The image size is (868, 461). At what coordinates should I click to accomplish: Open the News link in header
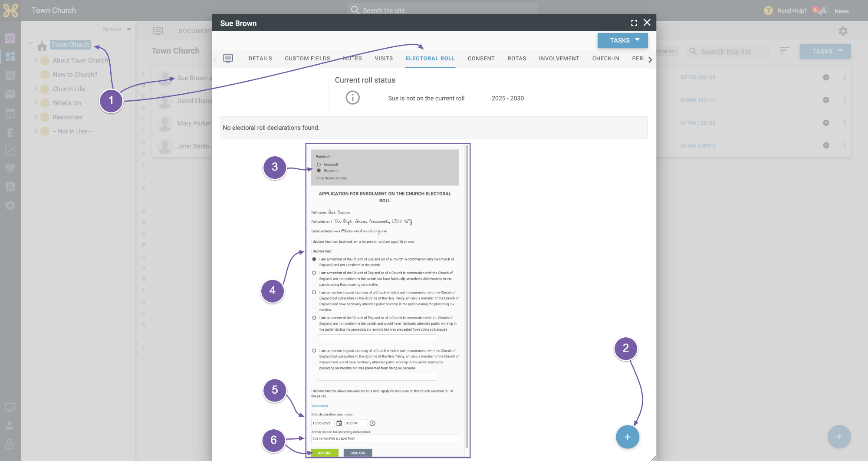point(841,11)
